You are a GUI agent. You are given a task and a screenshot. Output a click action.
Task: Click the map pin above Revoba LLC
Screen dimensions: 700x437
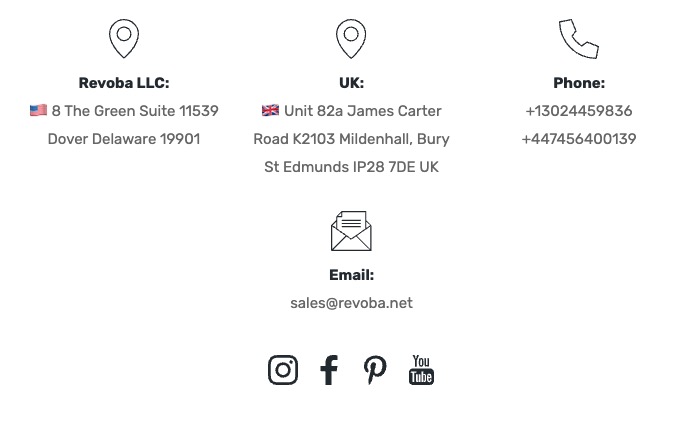pyautogui.click(x=124, y=38)
